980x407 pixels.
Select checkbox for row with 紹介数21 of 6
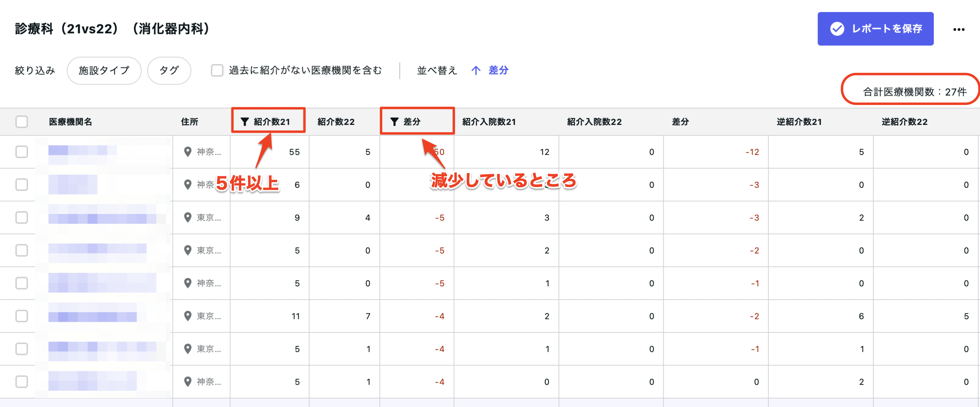coord(22,185)
